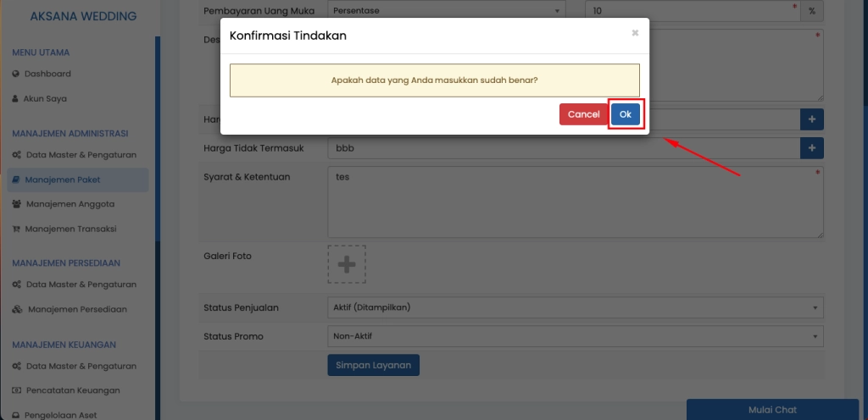This screenshot has height=420, width=868.
Task: Expand the Status Promo dropdown
Action: click(575, 336)
